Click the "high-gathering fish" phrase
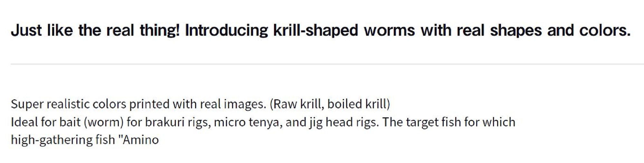 click(x=63, y=140)
